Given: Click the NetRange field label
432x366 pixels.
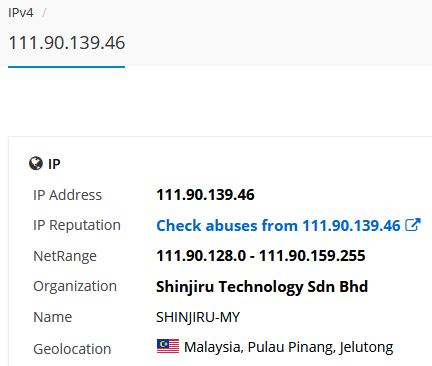Looking at the screenshot, I should [x=65, y=256].
